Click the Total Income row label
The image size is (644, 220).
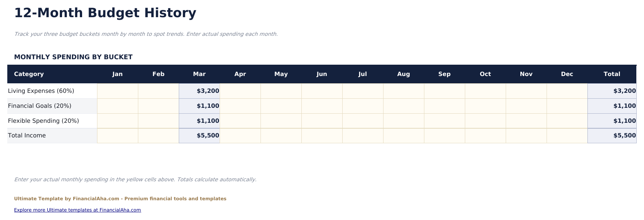tap(27, 136)
